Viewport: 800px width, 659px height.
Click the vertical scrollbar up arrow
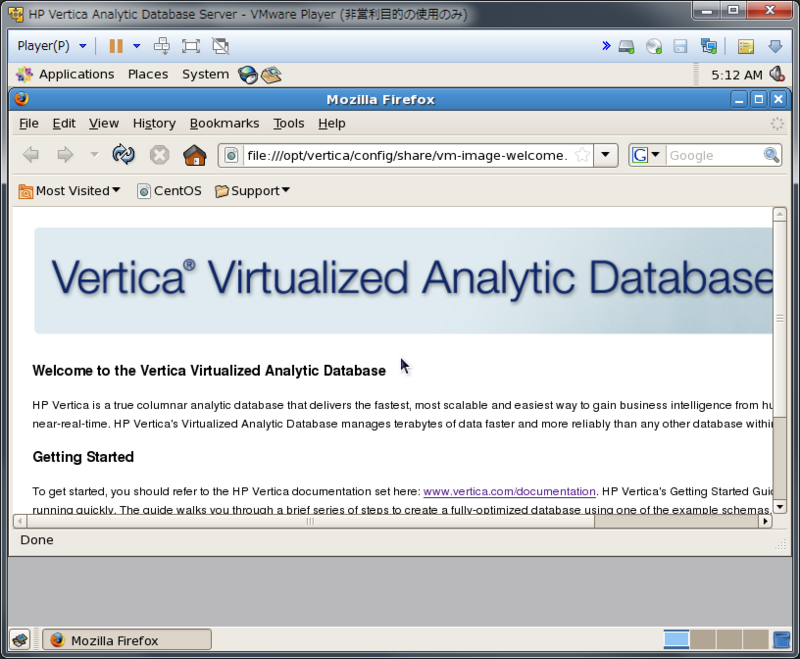coord(779,214)
